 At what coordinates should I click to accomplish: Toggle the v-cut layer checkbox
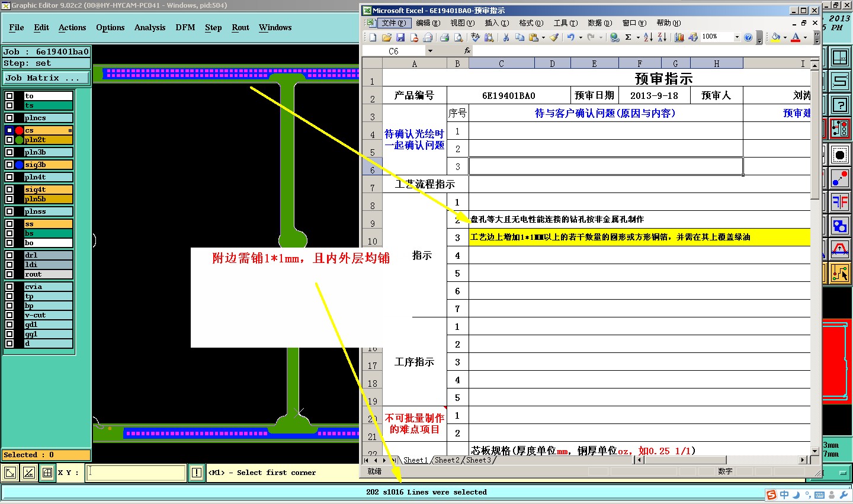tap(9, 315)
